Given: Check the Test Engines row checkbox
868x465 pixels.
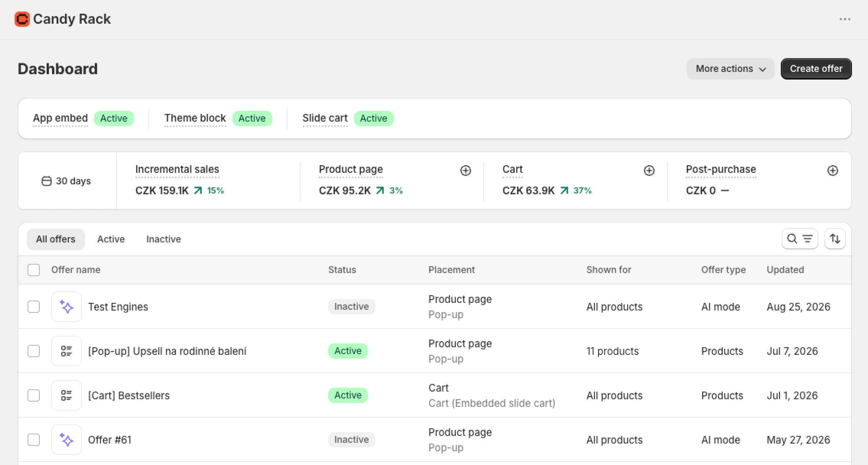Looking at the screenshot, I should point(34,307).
